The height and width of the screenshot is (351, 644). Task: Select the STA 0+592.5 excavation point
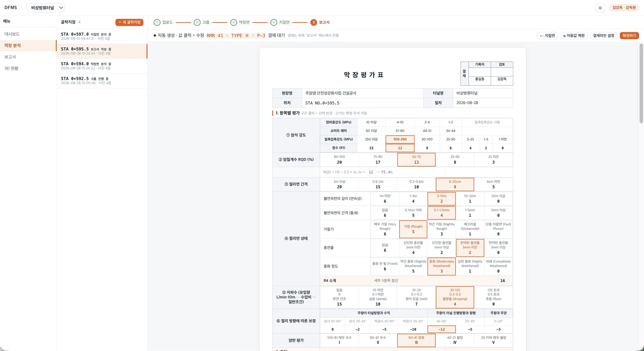pos(102,81)
